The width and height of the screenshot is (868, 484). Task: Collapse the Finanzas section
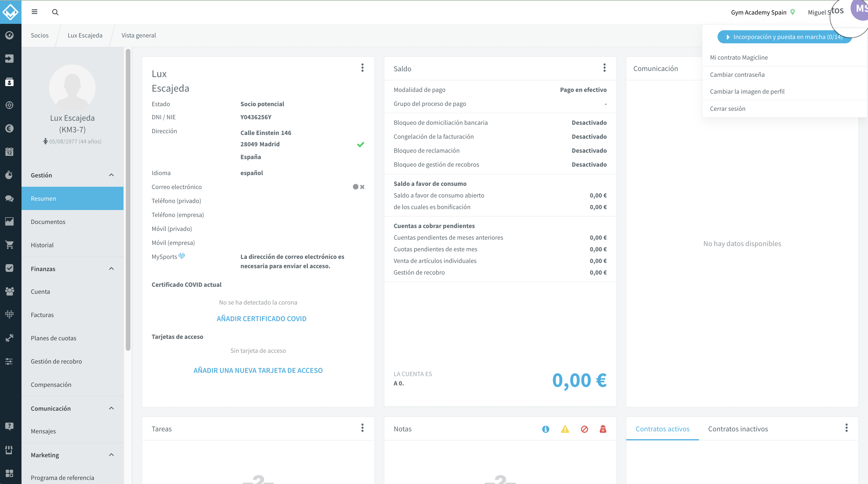[112, 268]
